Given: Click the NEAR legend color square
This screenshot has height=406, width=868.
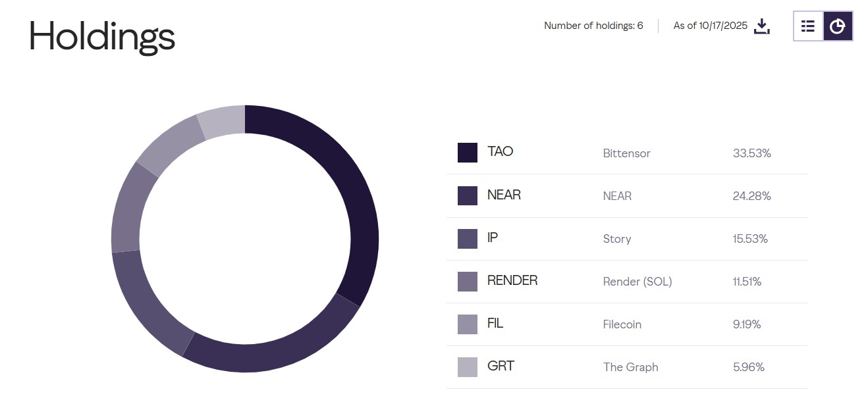Looking at the screenshot, I should tap(468, 195).
